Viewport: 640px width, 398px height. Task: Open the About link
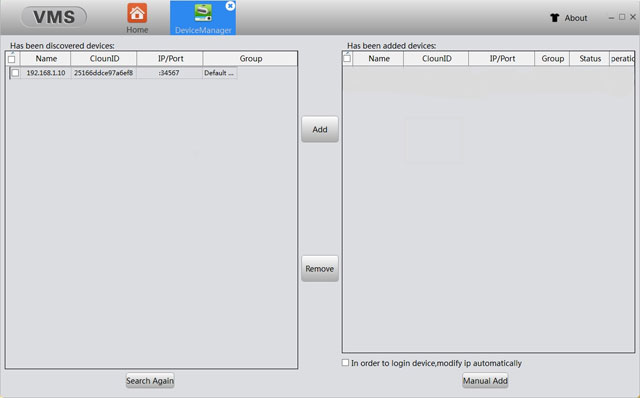coord(576,18)
